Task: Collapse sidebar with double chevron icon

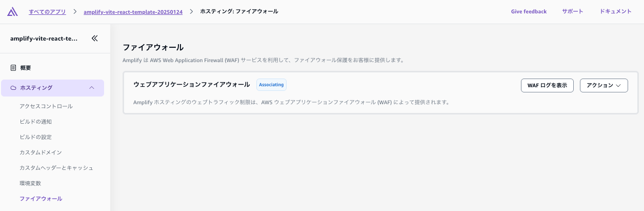Action: [x=94, y=38]
